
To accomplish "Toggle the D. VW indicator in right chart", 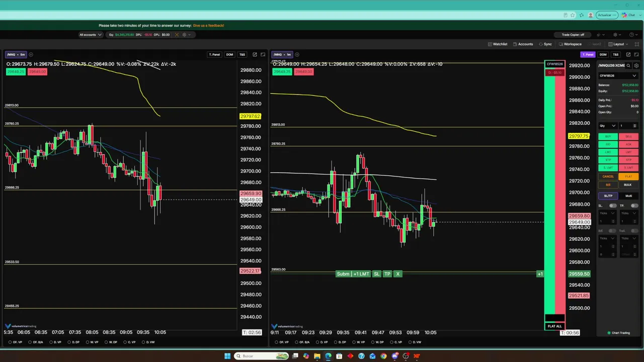I will (414, 342).
